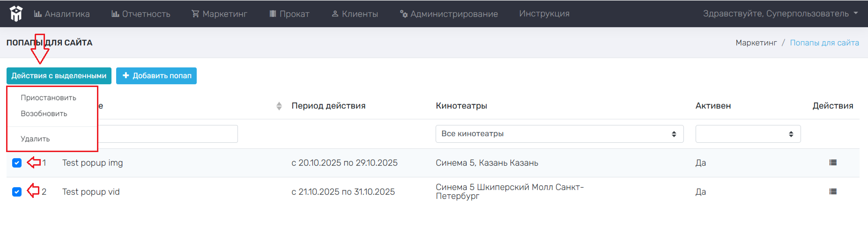868x233 pixels.
Task: Choose Приостановить from the actions menu
Action: tap(48, 98)
